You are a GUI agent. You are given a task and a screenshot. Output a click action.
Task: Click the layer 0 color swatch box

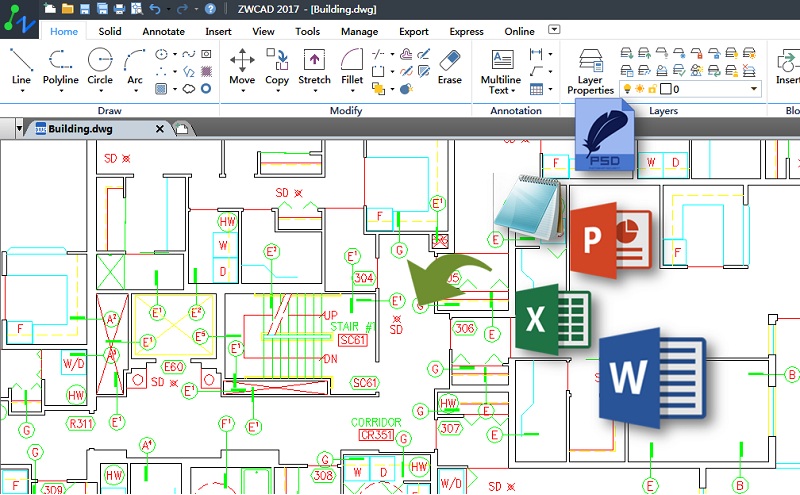(665, 89)
